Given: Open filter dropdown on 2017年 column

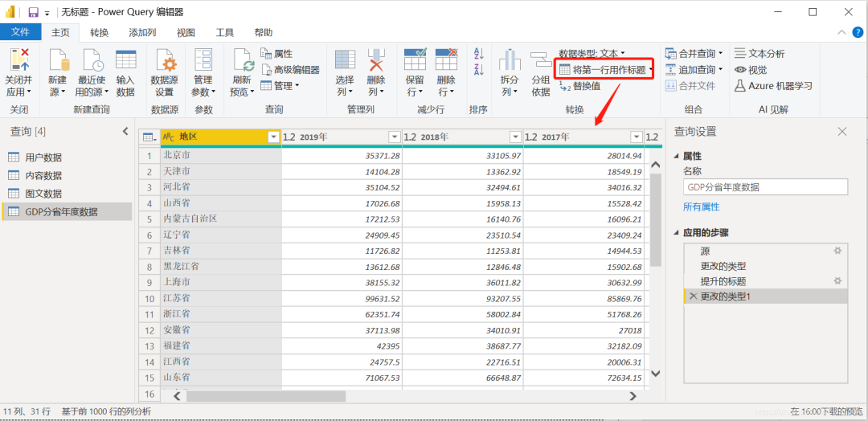Looking at the screenshot, I should (637, 137).
